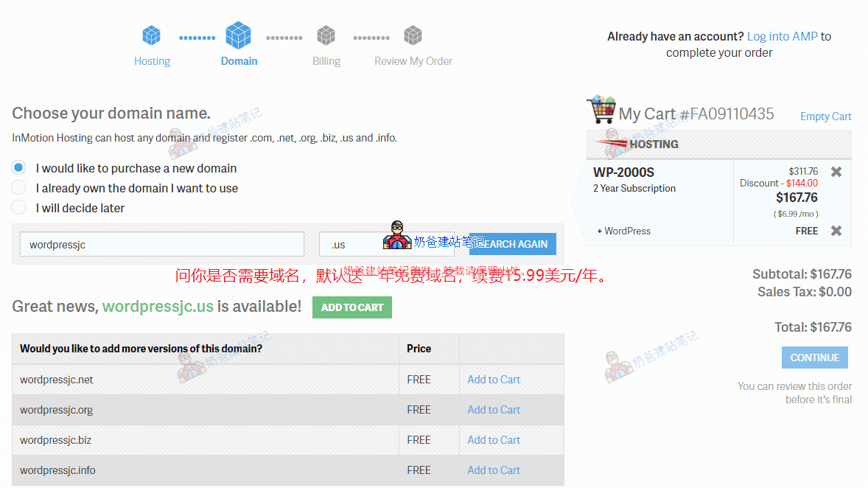The height and width of the screenshot is (488, 868).
Task: Remove the free WordPress add-on via X icon
Action: (836, 231)
